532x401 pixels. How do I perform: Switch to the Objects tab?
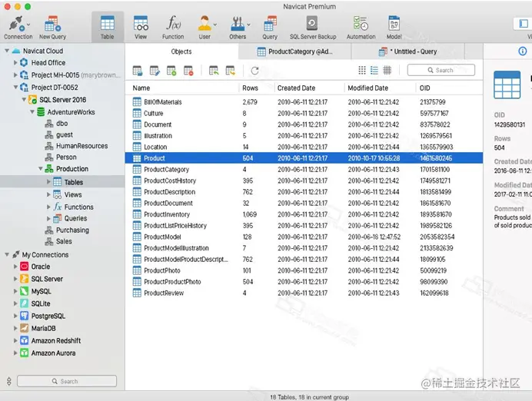[x=181, y=51]
